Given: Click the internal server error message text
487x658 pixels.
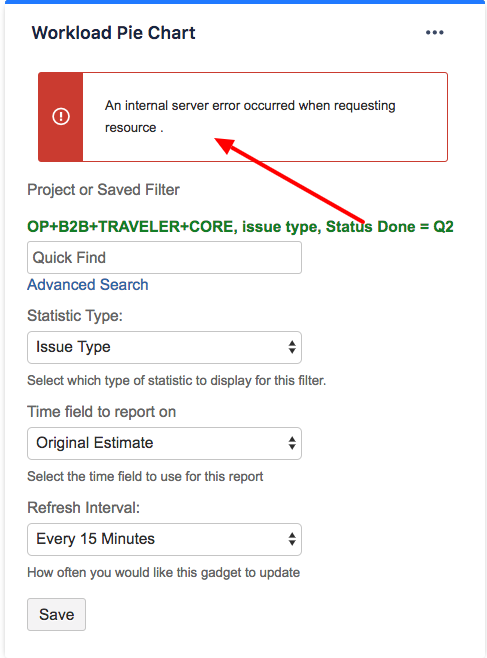Looking at the screenshot, I should click(x=250, y=116).
